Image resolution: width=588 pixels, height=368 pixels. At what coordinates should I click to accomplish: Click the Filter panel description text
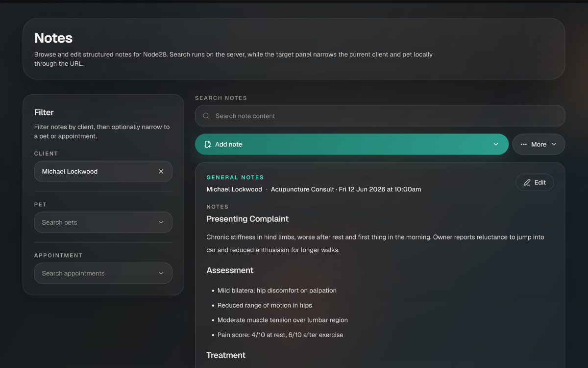click(102, 131)
